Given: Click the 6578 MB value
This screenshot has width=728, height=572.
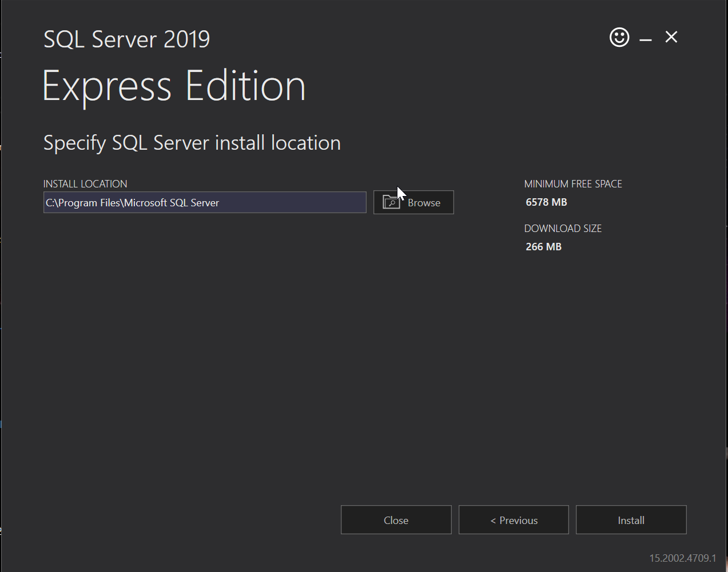Looking at the screenshot, I should [546, 202].
